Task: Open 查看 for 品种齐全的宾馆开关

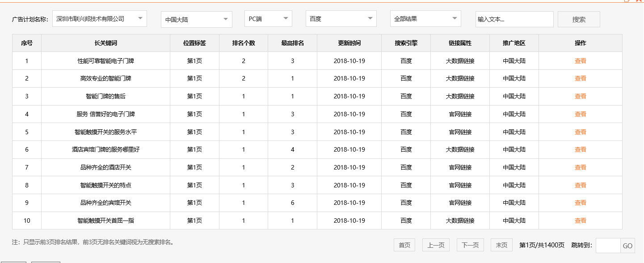Action: pos(580,203)
